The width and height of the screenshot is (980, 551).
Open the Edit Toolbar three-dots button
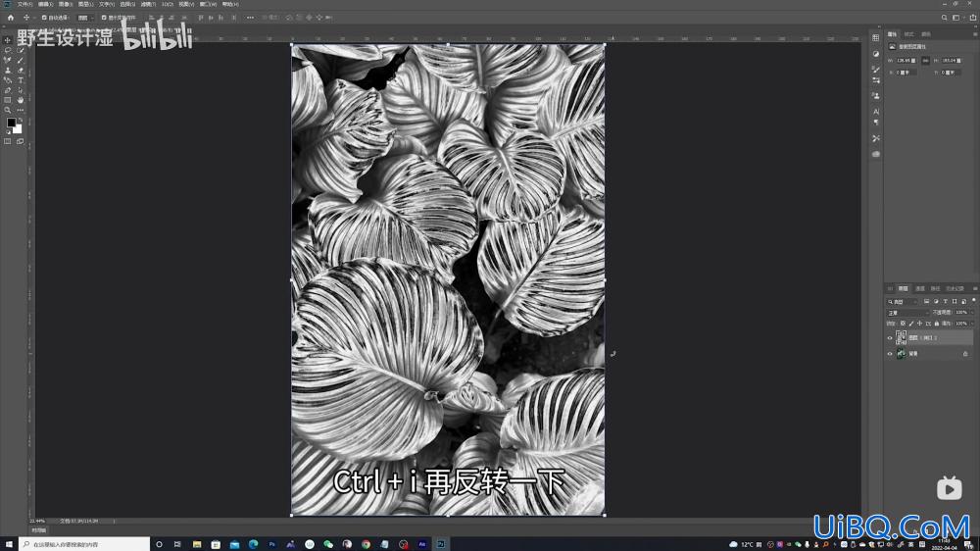click(20, 110)
